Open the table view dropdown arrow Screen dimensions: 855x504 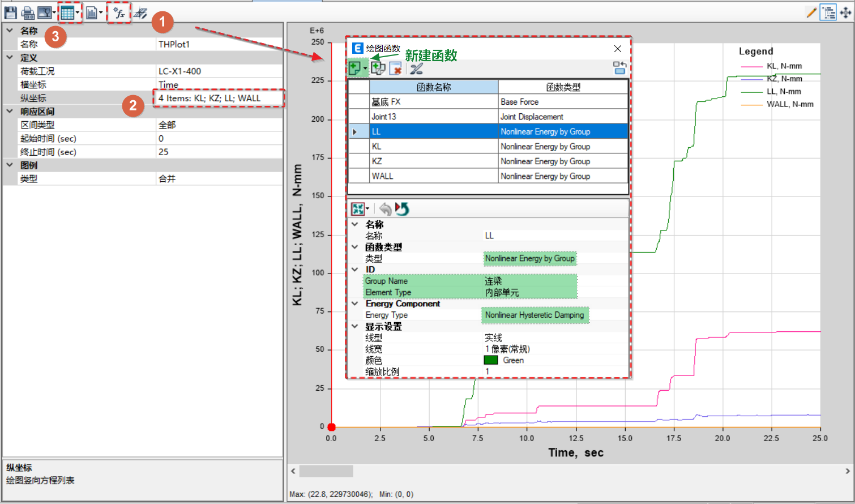[78, 12]
